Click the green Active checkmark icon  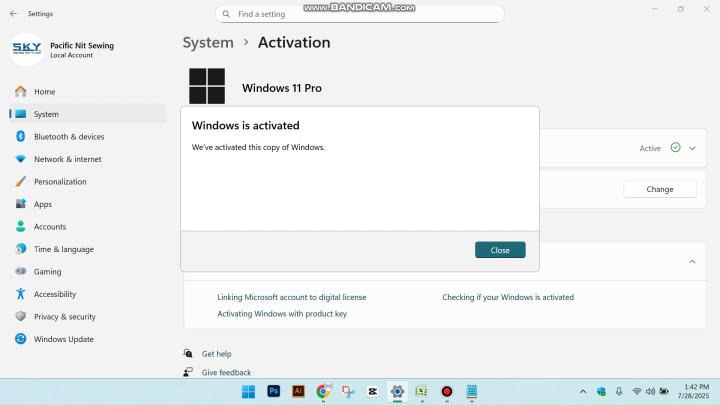tap(675, 147)
